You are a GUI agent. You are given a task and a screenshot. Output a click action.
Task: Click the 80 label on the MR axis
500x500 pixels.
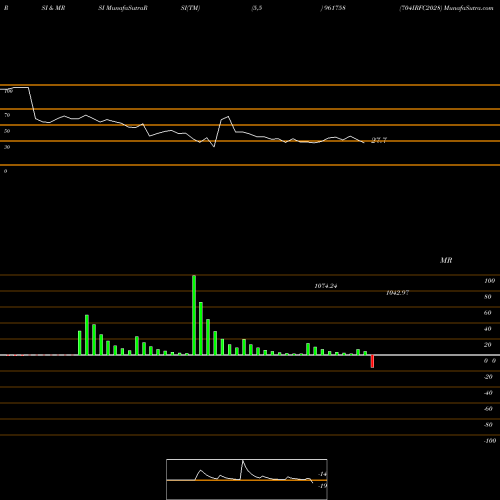click(488, 297)
